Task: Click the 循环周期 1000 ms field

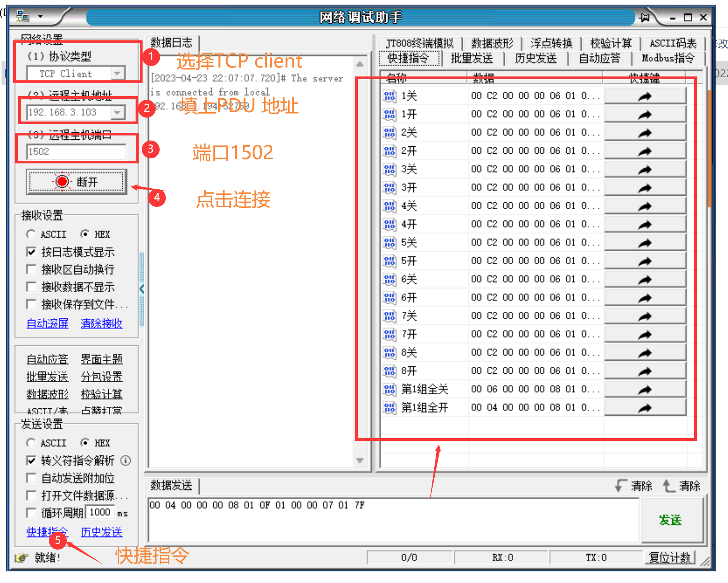Action: point(100,512)
